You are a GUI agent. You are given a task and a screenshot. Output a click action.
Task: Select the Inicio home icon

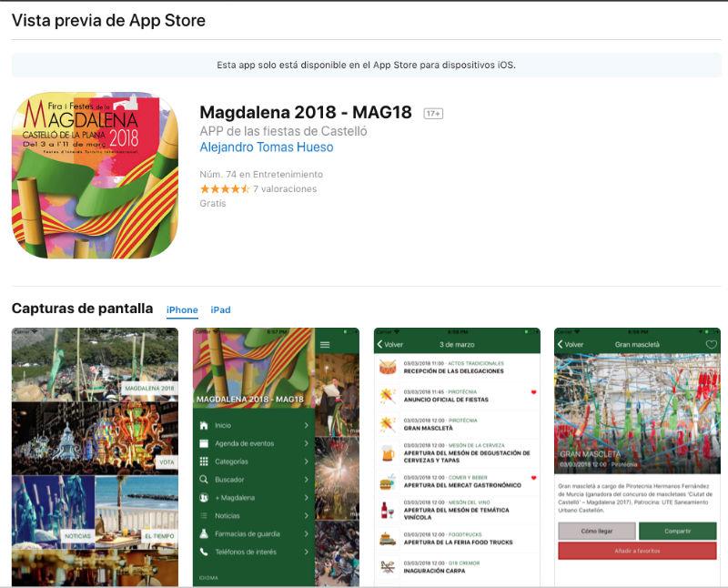[203, 425]
